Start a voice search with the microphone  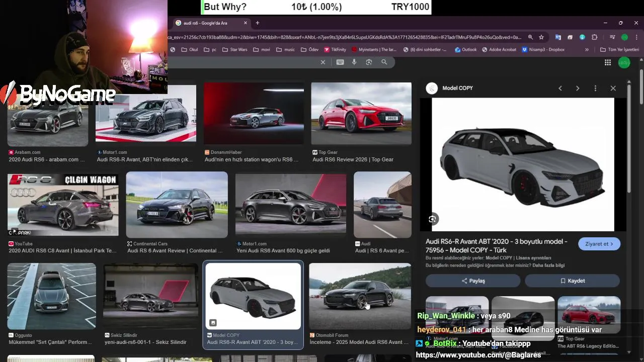pos(354,62)
